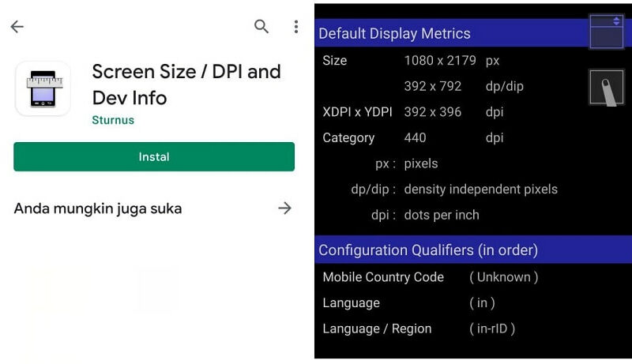Image resolution: width=632 pixels, height=364 pixels.
Task: Tap the window up-down arrows icon
Action: coord(606,32)
